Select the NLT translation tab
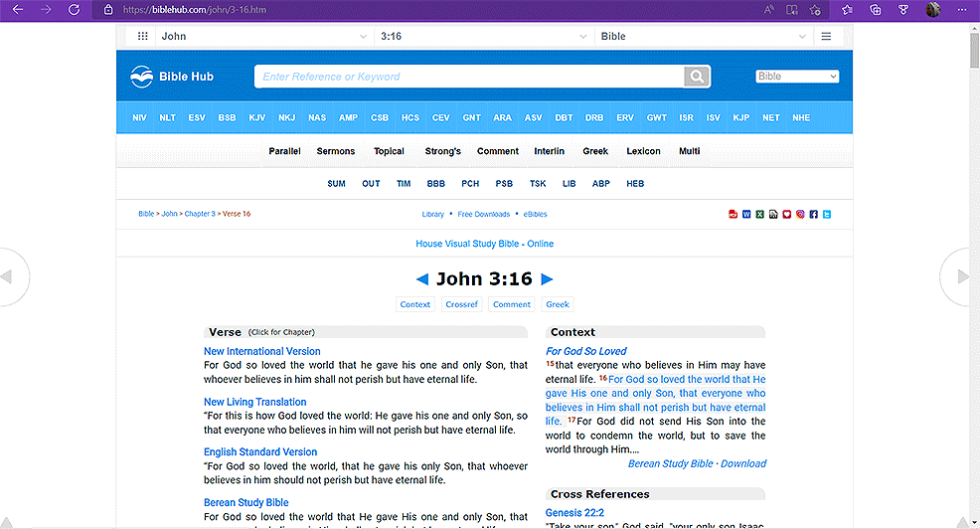The width and height of the screenshot is (980, 529). (x=168, y=117)
